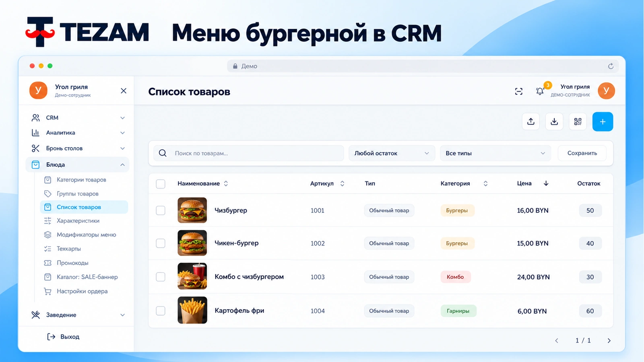Click the search magnifier icon

pyautogui.click(x=163, y=153)
